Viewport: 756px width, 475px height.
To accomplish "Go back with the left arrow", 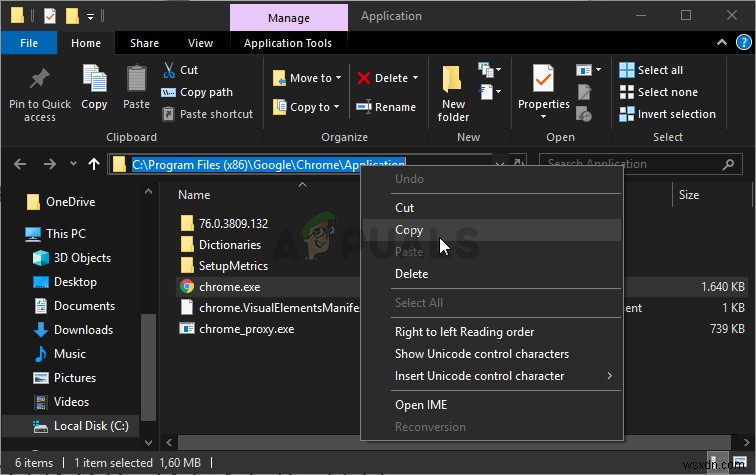I will (20, 164).
